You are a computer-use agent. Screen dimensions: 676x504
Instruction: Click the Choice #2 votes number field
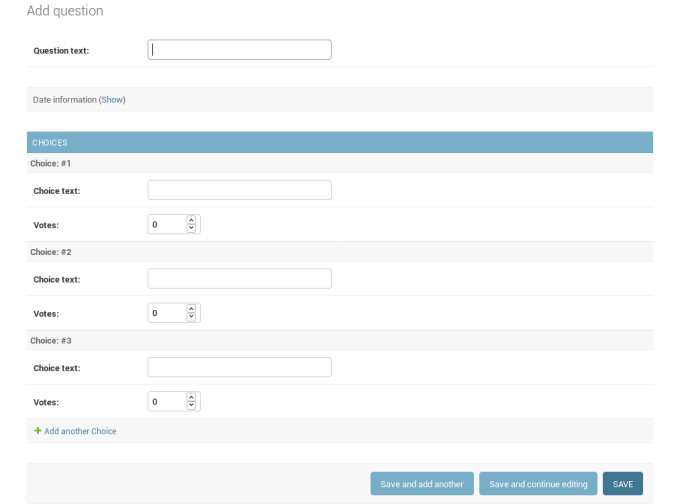[x=166, y=313]
